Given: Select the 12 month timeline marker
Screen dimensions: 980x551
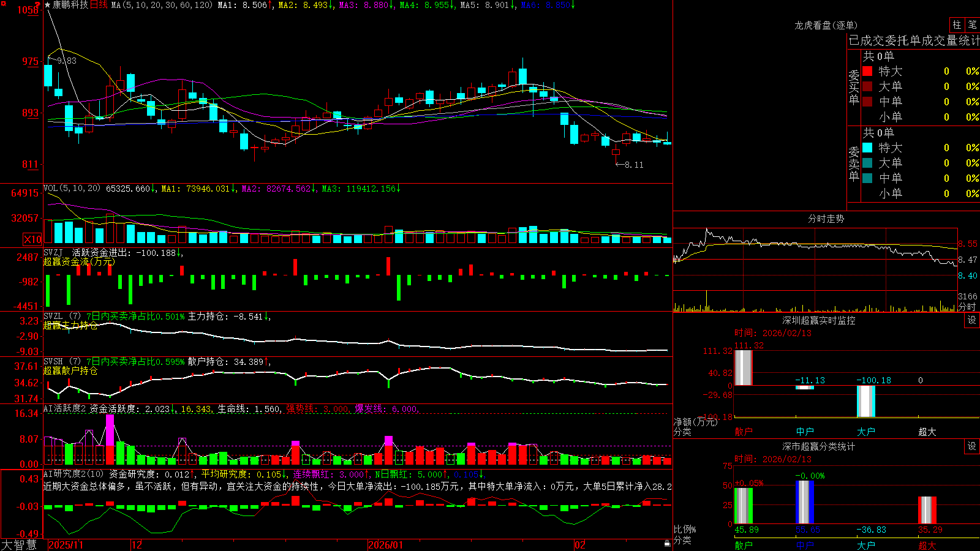Looking at the screenshot, I should click(137, 545).
